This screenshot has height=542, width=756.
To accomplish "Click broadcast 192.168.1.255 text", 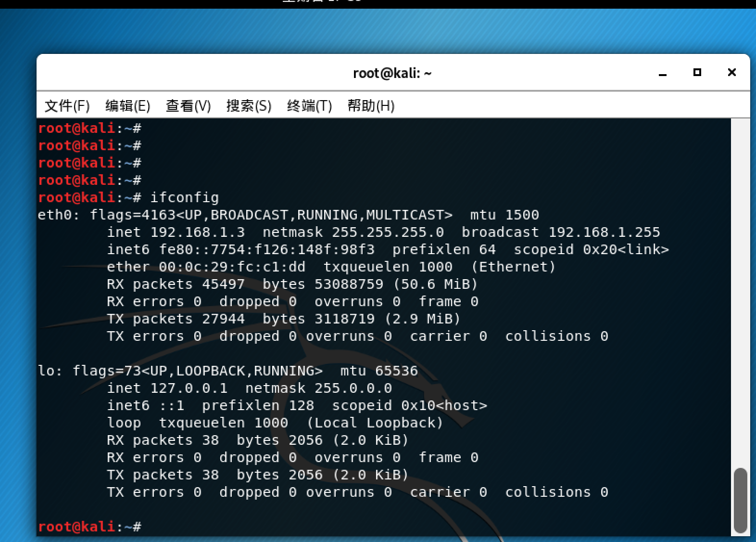I will coord(561,232).
